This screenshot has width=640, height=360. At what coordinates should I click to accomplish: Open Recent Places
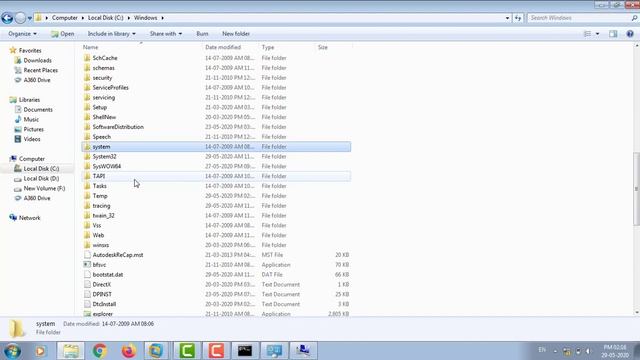[40, 70]
